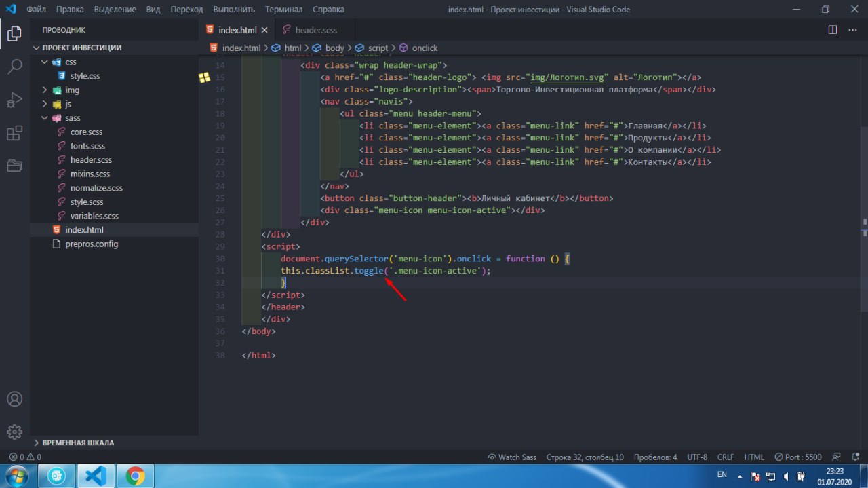Expand the js folder

pyautogui.click(x=114, y=104)
